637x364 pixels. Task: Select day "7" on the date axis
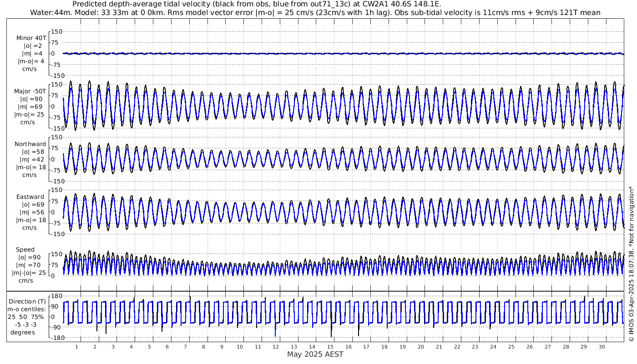tap(186, 347)
